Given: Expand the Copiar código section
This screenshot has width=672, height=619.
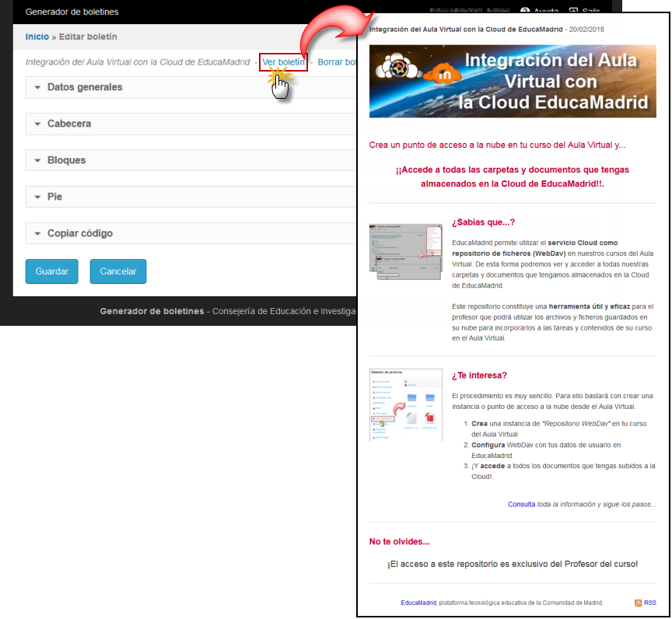Looking at the screenshot, I should 191,233.
